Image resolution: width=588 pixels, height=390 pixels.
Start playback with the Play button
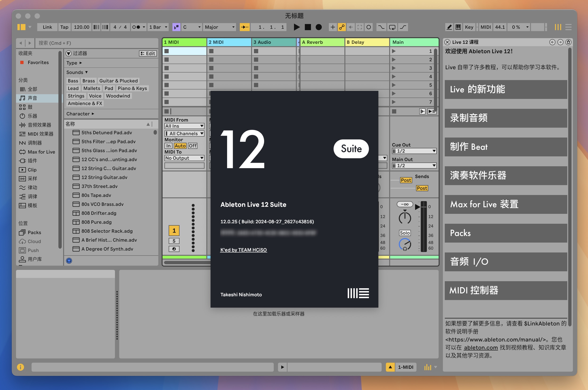pyautogui.click(x=297, y=27)
